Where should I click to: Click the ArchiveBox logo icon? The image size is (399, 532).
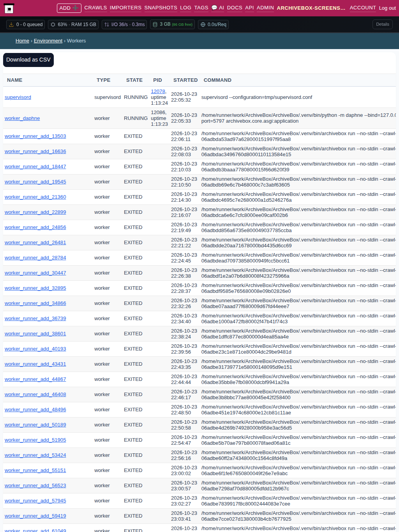click(x=9, y=8)
